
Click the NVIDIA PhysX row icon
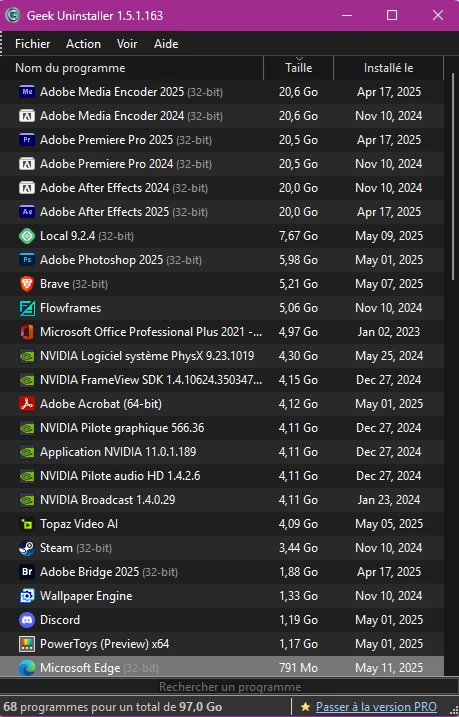27,356
